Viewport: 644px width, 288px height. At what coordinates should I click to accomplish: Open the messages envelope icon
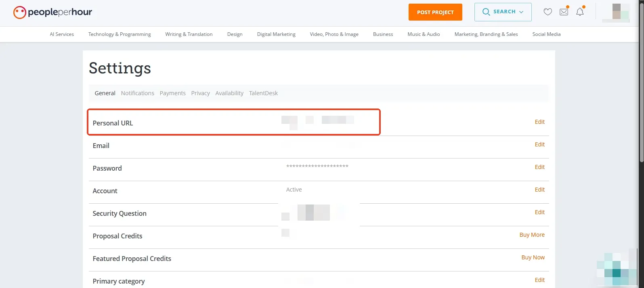click(564, 12)
